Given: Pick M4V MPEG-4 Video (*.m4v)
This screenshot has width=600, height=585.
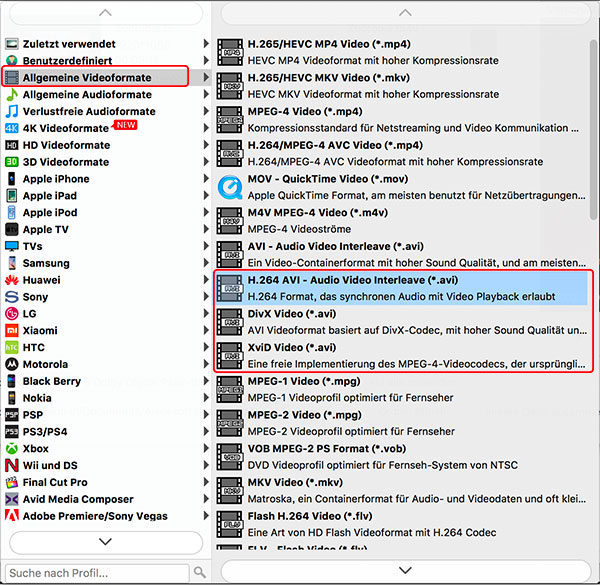Looking at the screenshot, I should click(402, 220).
